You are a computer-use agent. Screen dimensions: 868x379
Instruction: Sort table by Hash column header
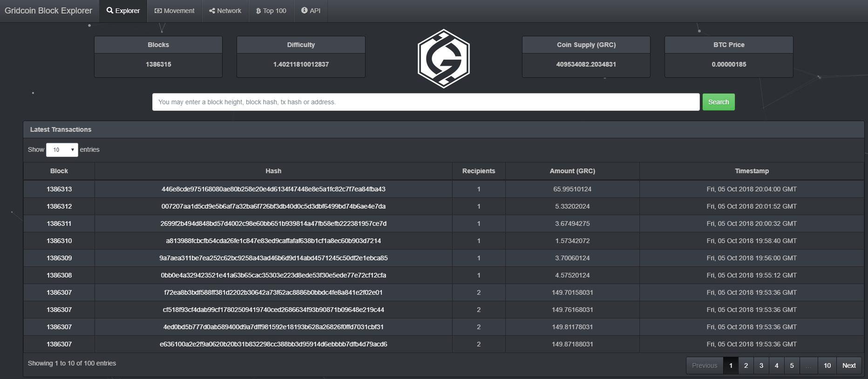pos(273,171)
